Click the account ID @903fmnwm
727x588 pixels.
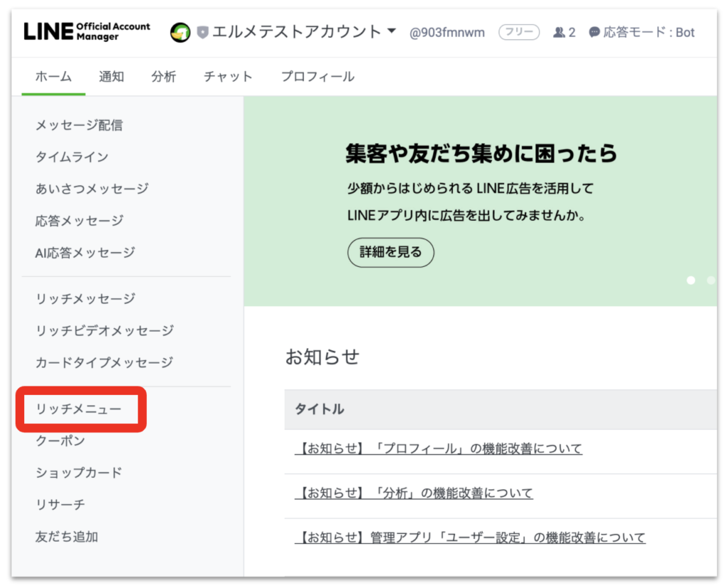[x=447, y=33]
